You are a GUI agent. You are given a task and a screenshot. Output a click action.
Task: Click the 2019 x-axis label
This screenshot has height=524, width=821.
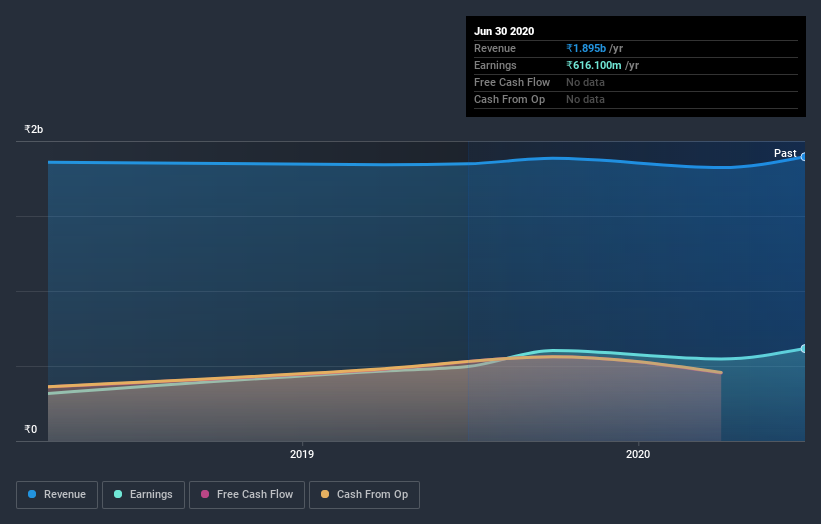click(302, 454)
